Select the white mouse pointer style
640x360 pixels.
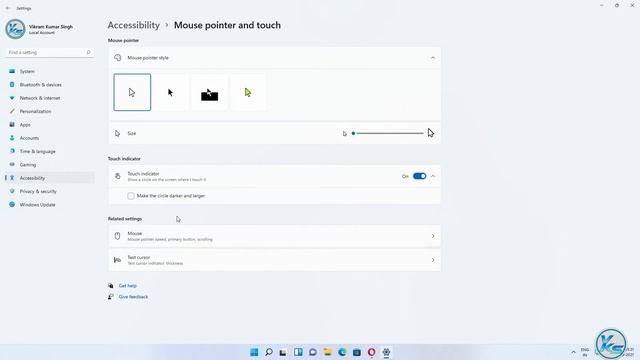pos(132,92)
